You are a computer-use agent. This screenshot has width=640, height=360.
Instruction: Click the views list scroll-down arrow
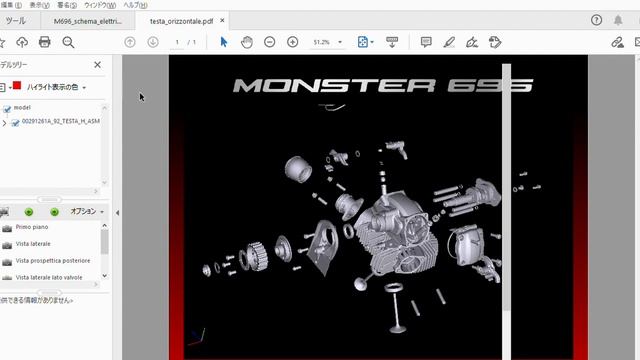[104, 276]
